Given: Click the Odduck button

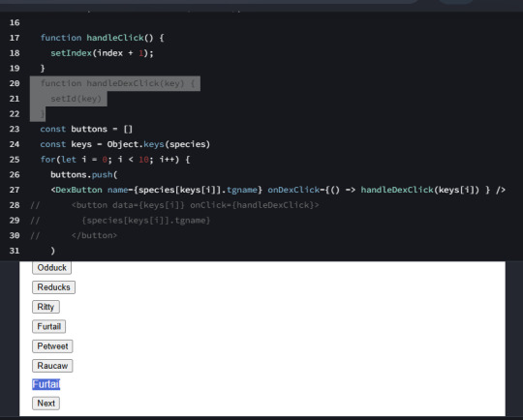Looking at the screenshot, I should click(x=51, y=268).
